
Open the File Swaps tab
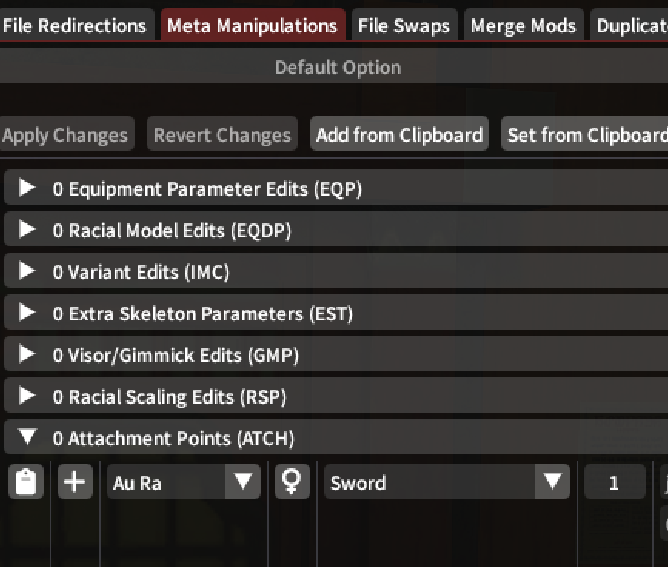pyautogui.click(x=404, y=26)
